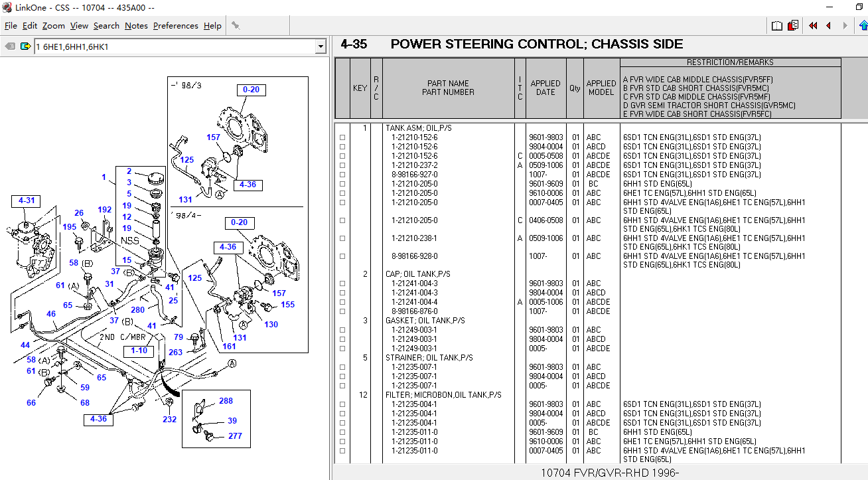This screenshot has height=480, width=868.
Task: Tick the checkbox for 1-21235-007-1 dated 0005-
Action: click(342, 386)
